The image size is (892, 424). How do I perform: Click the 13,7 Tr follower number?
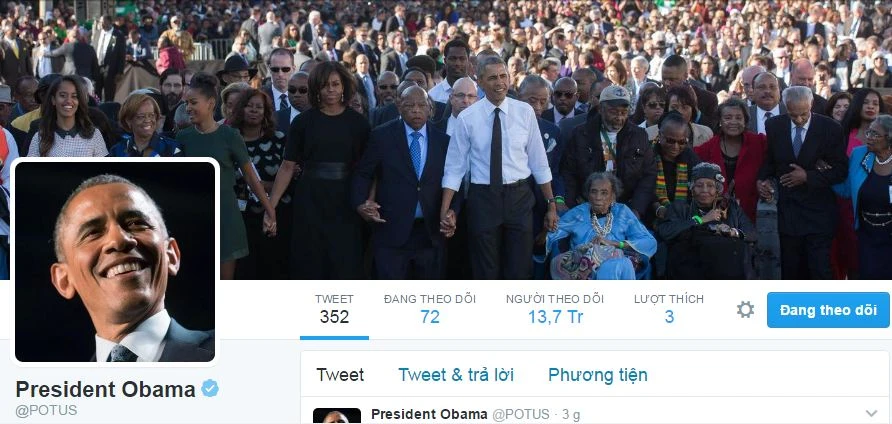pos(555,316)
